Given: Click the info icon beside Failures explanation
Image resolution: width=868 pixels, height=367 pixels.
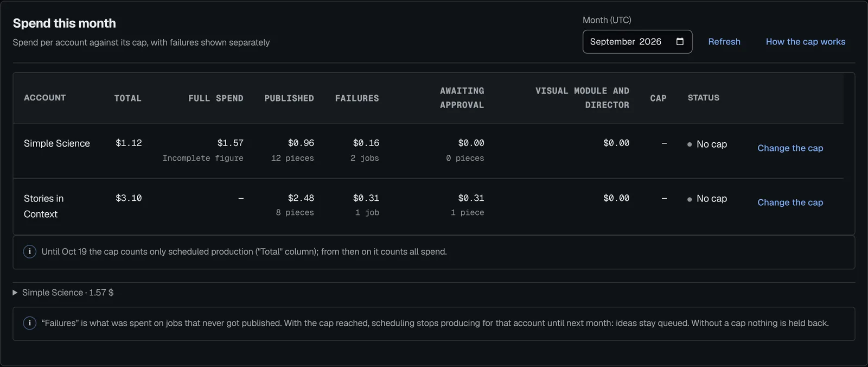Looking at the screenshot, I should pyautogui.click(x=30, y=323).
